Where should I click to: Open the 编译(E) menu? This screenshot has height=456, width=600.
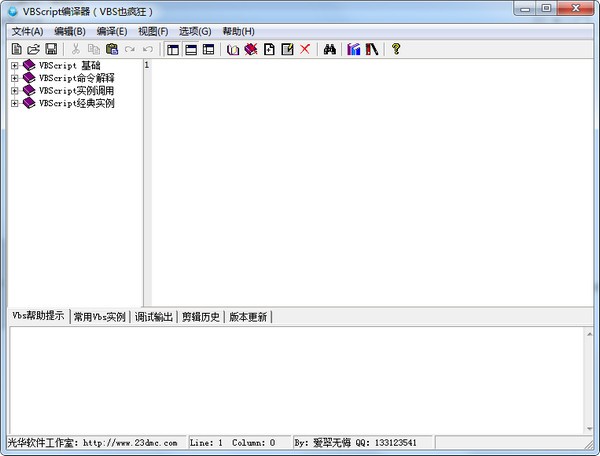pyautogui.click(x=112, y=31)
